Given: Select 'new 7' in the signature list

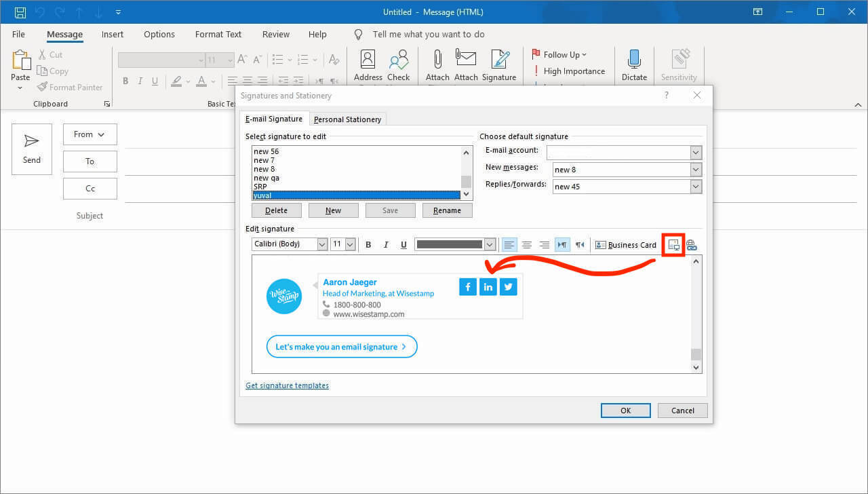Looking at the screenshot, I should [x=264, y=160].
